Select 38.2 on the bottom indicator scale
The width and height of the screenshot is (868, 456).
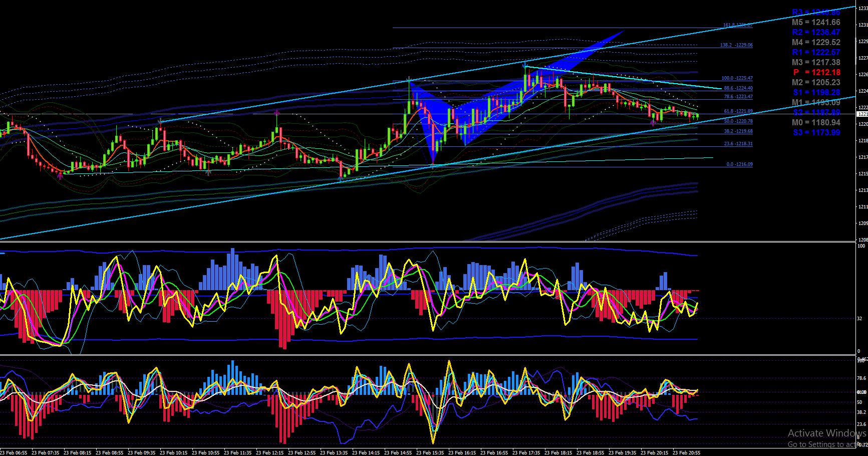(x=861, y=412)
